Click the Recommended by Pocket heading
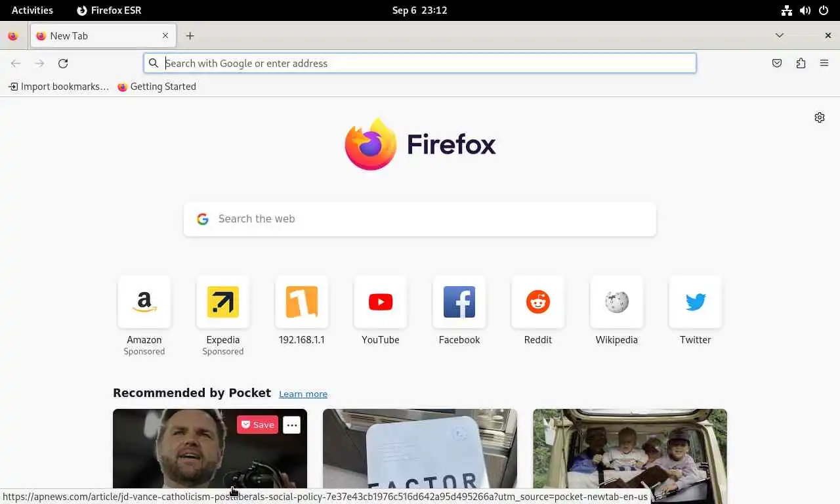 coord(192,393)
